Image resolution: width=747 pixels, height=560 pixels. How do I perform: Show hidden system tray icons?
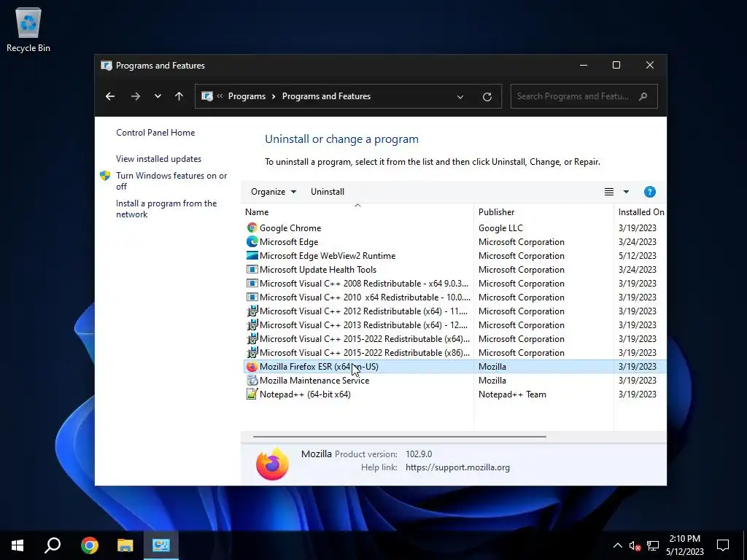pyautogui.click(x=617, y=545)
